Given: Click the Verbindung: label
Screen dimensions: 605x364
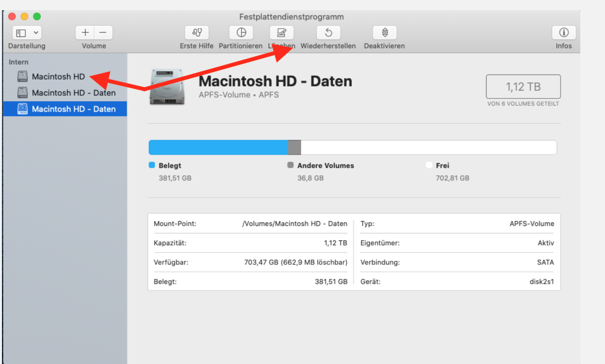Looking at the screenshot, I should click(380, 262).
